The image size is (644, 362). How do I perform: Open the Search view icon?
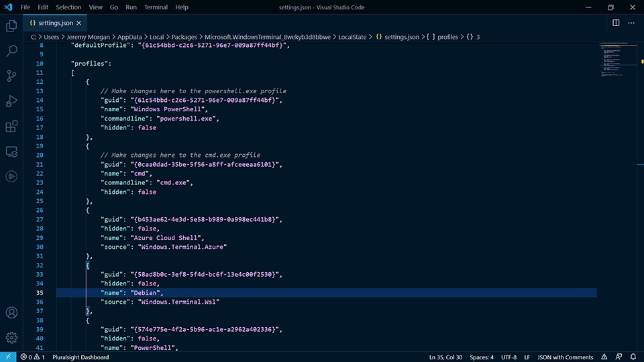tap(11, 51)
